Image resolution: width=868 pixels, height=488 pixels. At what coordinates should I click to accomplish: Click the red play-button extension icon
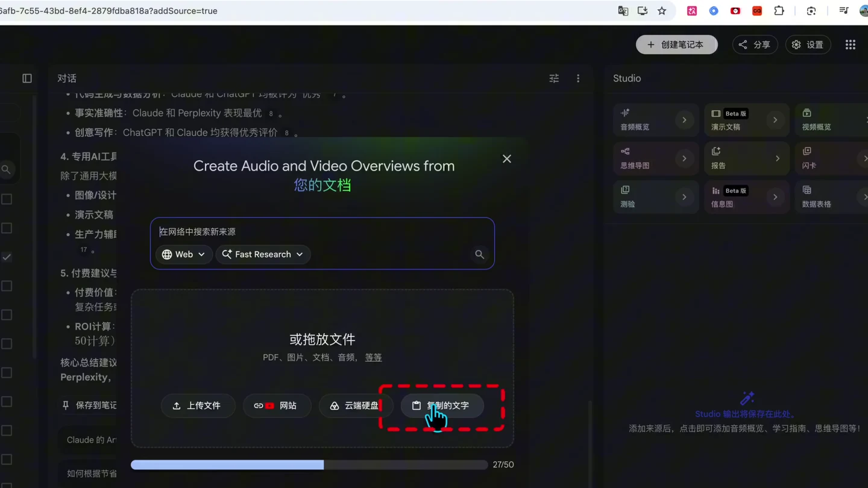[x=735, y=11]
